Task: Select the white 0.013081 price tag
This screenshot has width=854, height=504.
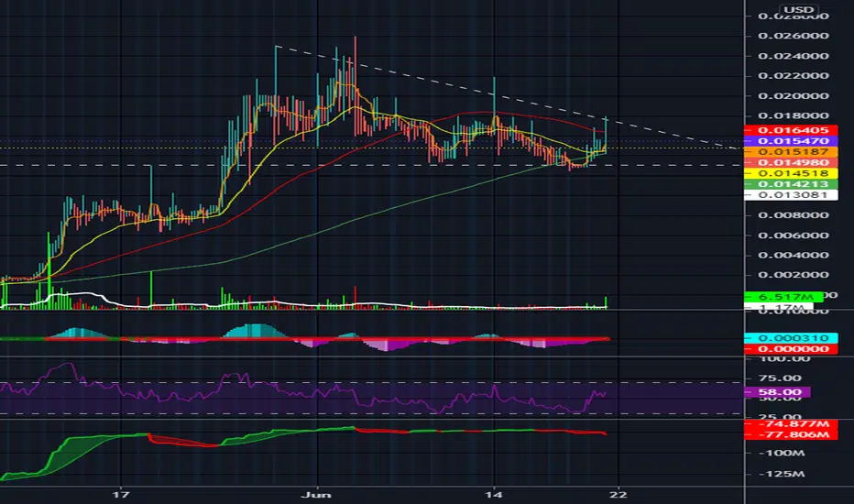Action: (791, 195)
